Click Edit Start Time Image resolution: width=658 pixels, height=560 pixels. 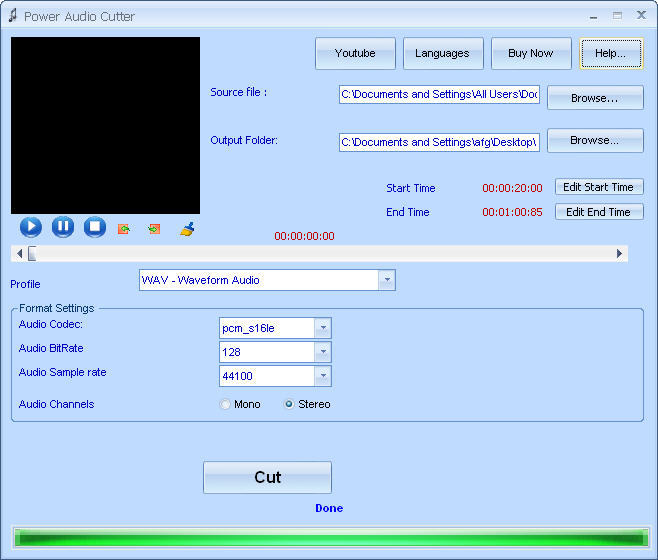click(599, 187)
